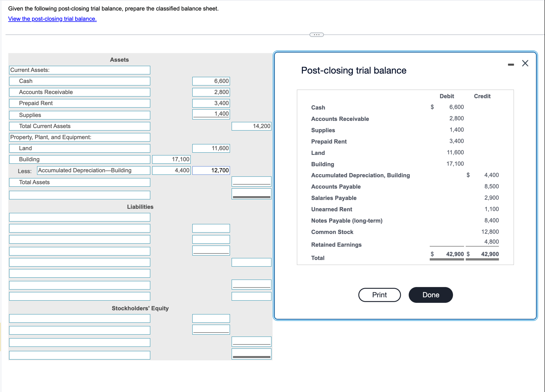Edit the Prepaid Rent amount 3,400 field
Image resolution: width=545 pixels, height=392 pixels.
point(211,103)
